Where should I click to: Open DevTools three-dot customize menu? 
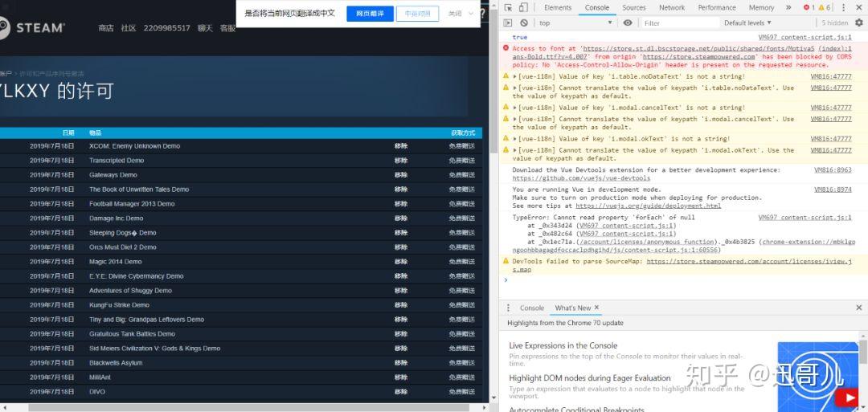coord(844,8)
